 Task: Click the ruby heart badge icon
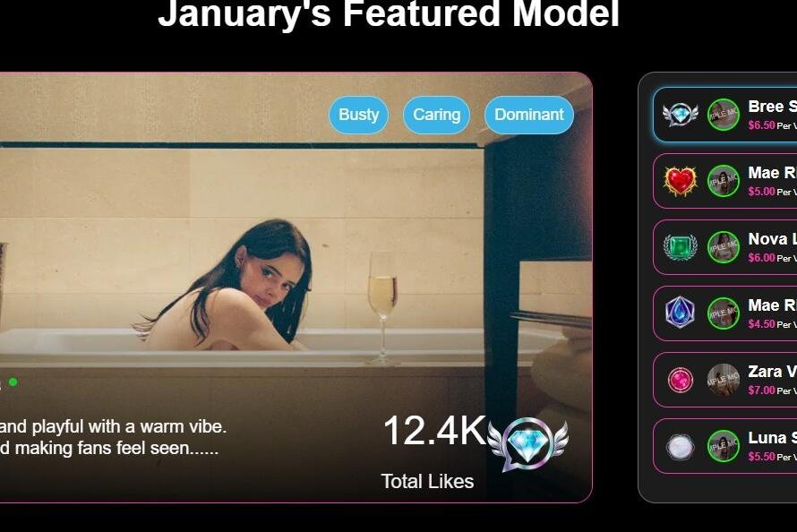[680, 181]
